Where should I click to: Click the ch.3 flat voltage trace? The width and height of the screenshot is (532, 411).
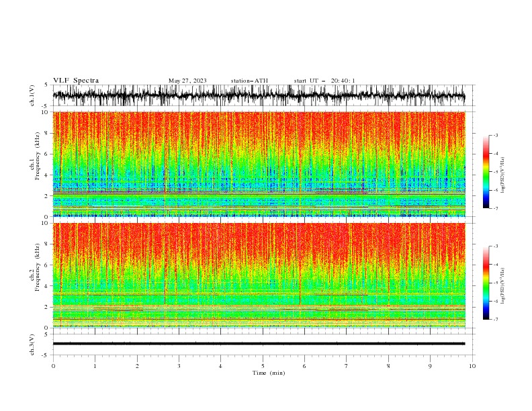click(259, 344)
